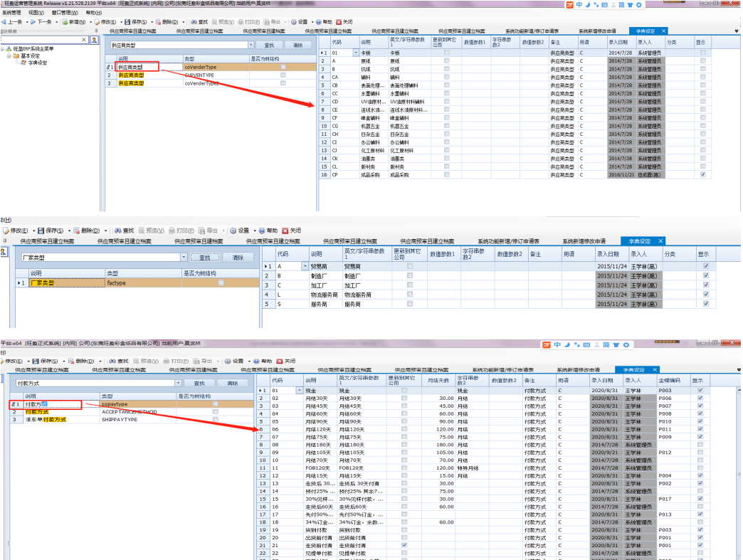
Task: Click the menu search input box in left panel
Action: click(x=41, y=40)
